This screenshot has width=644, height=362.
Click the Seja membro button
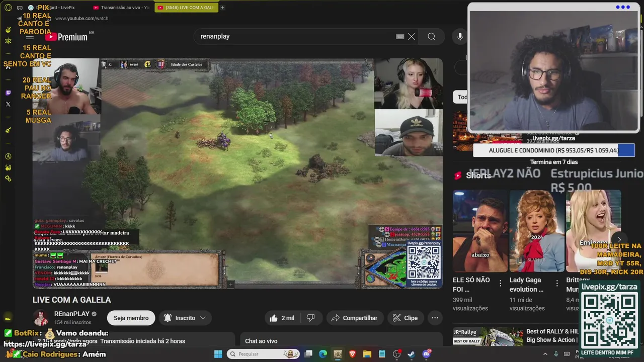(x=131, y=318)
